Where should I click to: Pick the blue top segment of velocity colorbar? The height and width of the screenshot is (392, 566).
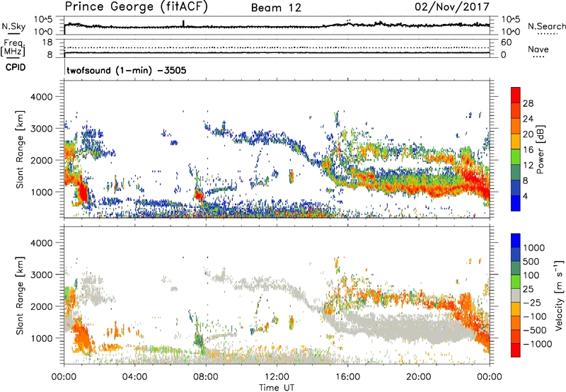pyautogui.click(x=516, y=241)
